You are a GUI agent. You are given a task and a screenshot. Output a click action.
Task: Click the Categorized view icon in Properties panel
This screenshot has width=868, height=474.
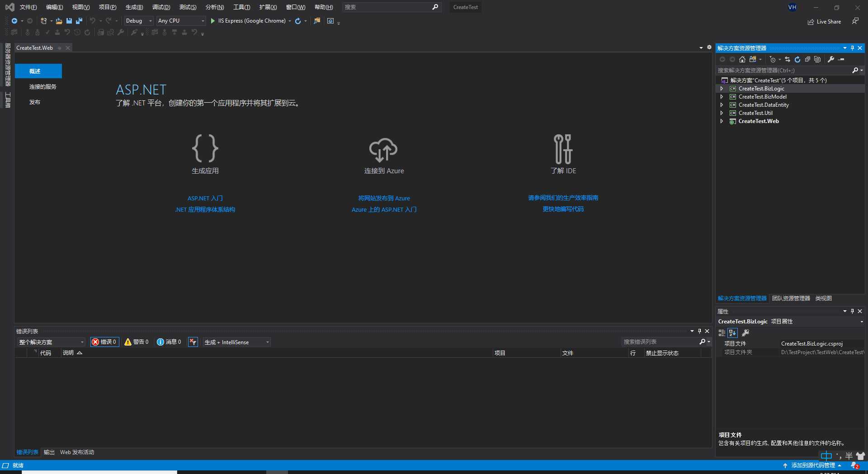pyautogui.click(x=722, y=333)
